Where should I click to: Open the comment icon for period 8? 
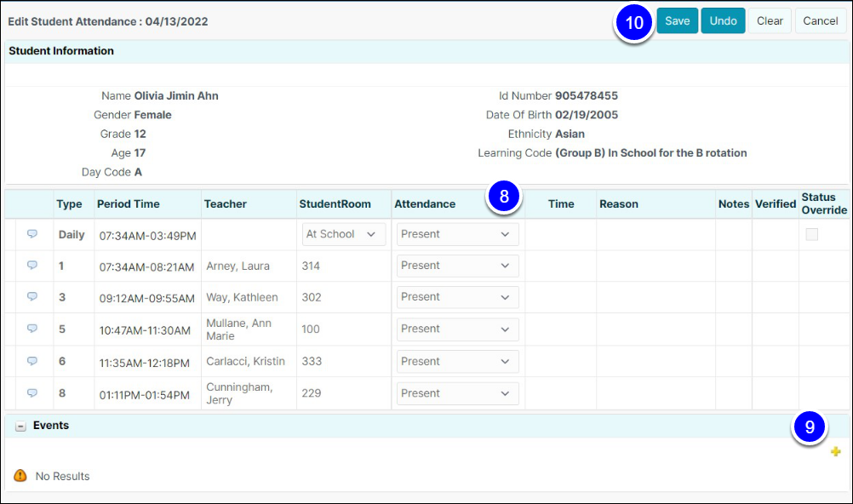(32, 393)
